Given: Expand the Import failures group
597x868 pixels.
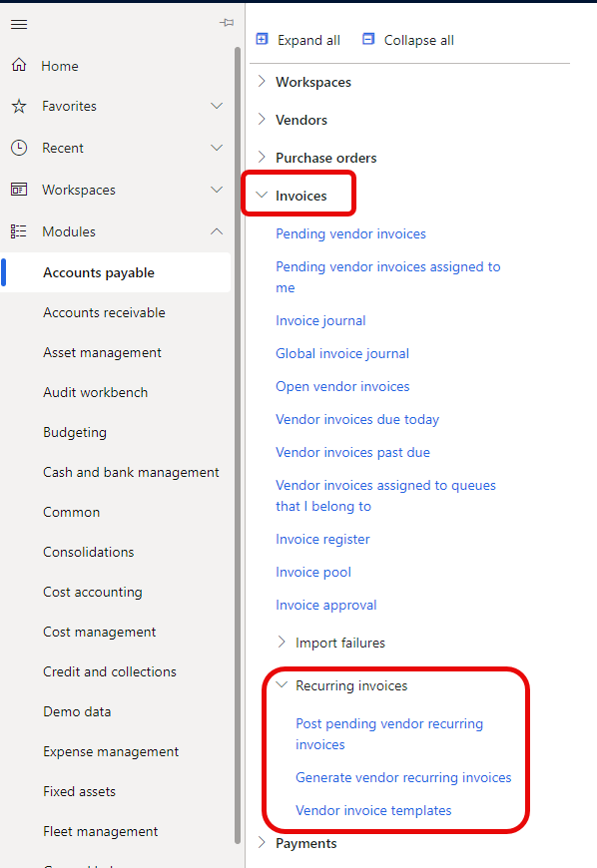Looking at the screenshot, I should [282, 642].
